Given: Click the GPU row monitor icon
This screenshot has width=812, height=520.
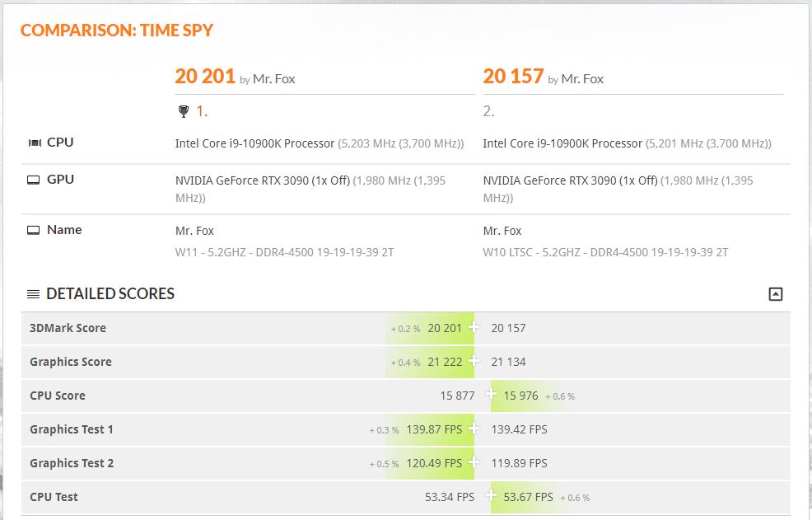Looking at the screenshot, I should tap(34, 180).
